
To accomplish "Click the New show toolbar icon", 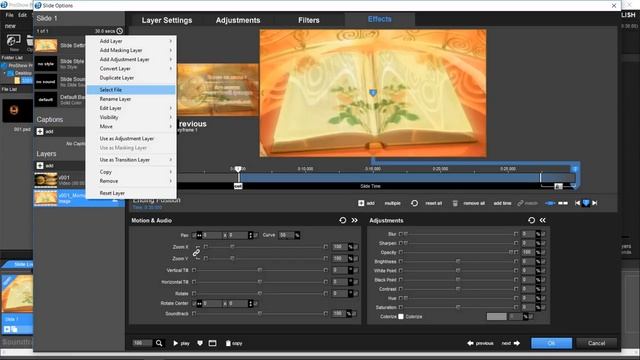I will coord(13,41).
